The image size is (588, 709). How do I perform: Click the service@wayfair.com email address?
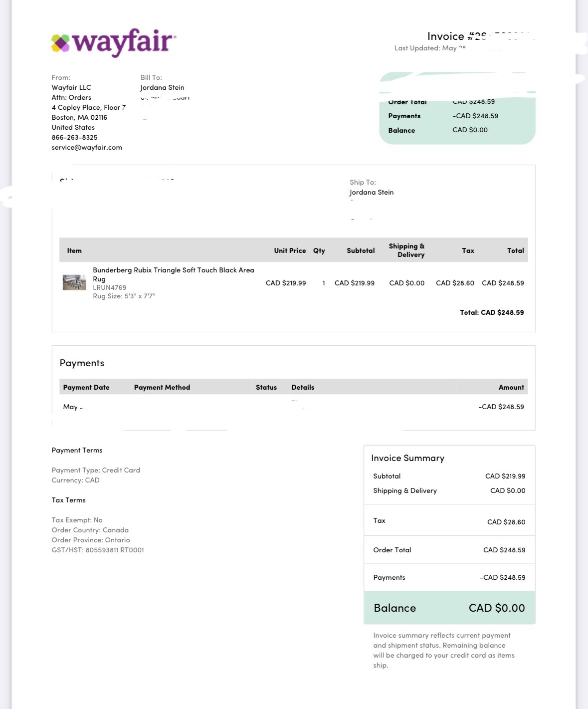[x=87, y=147]
